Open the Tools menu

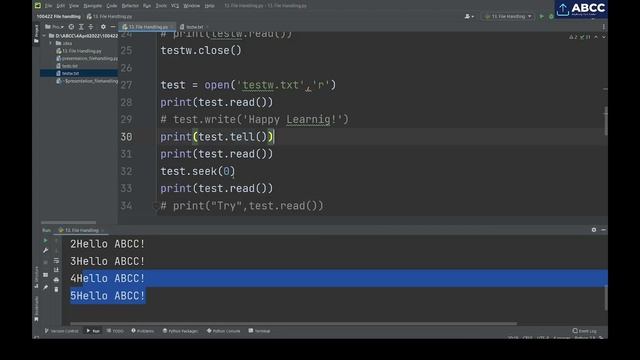pyautogui.click(x=161, y=6)
